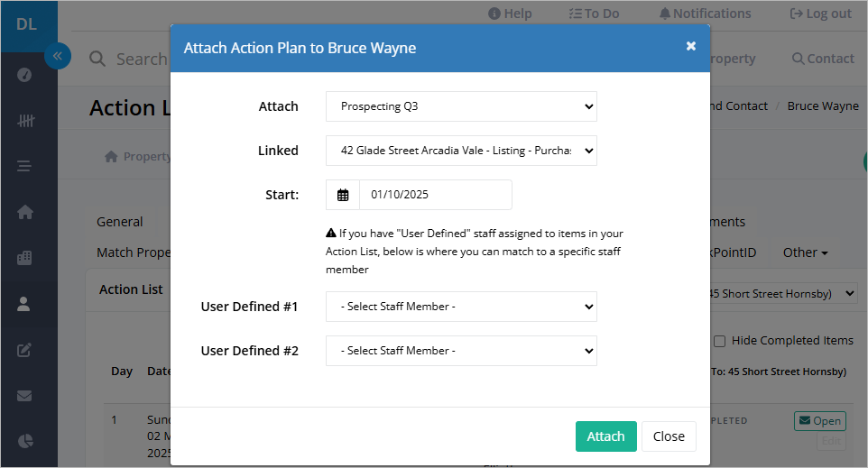Click the green Attach button
Viewport: 868px width, 468px height.
coord(606,436)
